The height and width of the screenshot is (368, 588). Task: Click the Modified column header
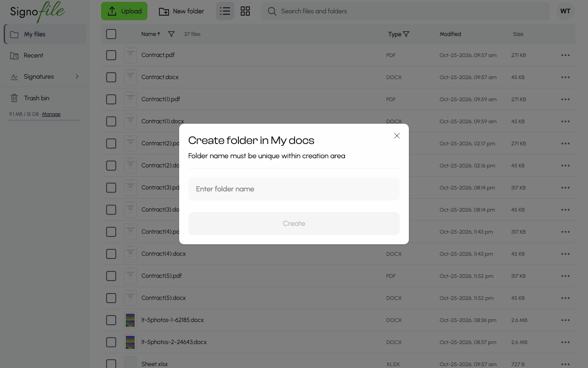450,34
